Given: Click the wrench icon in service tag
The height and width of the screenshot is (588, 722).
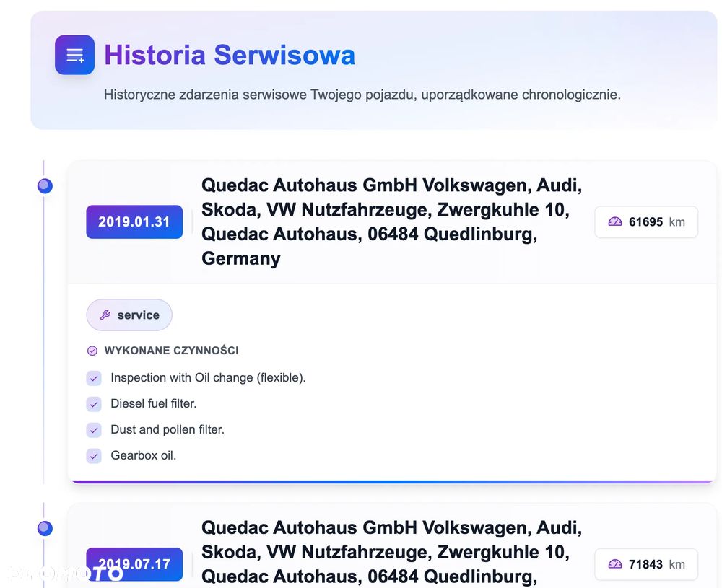Looking at the screenshot, I should [105, 315].
